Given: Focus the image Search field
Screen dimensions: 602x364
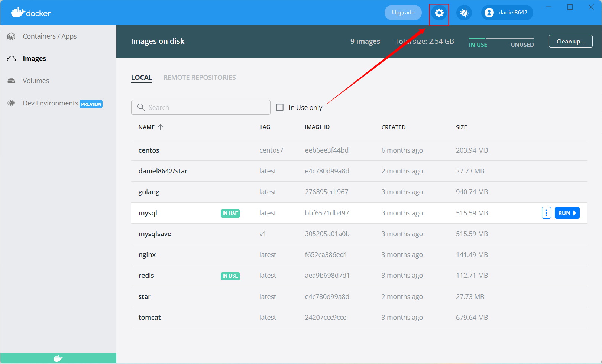Looking at the screenshot, I should 201,107.
